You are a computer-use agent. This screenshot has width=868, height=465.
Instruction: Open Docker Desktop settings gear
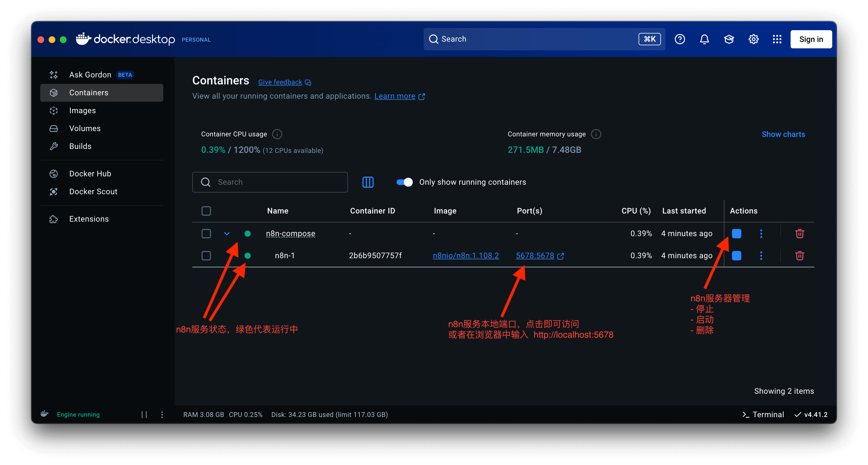753,39
